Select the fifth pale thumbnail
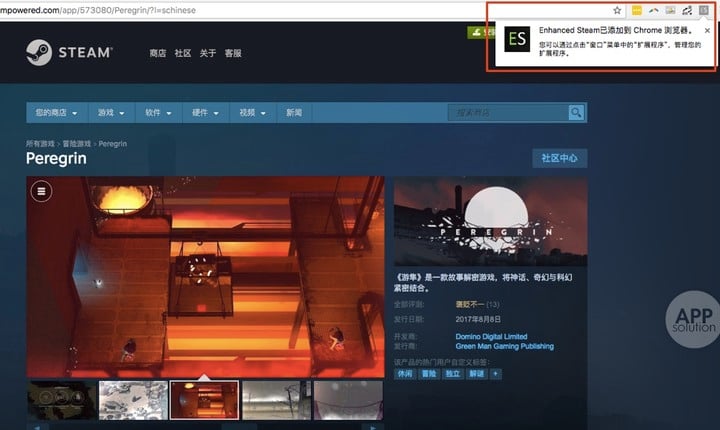Image resolution: width=720 pixels, height=430 pixels. point(348,400)
